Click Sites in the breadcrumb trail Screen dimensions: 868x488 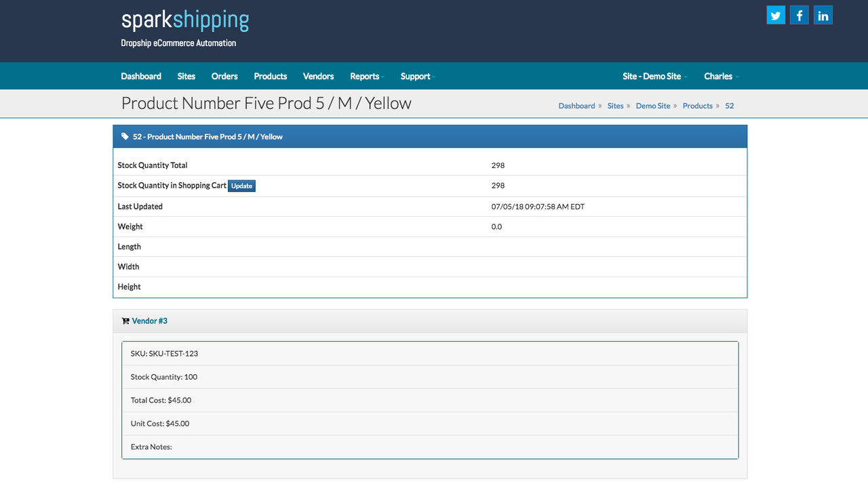(x=615, y=106)
